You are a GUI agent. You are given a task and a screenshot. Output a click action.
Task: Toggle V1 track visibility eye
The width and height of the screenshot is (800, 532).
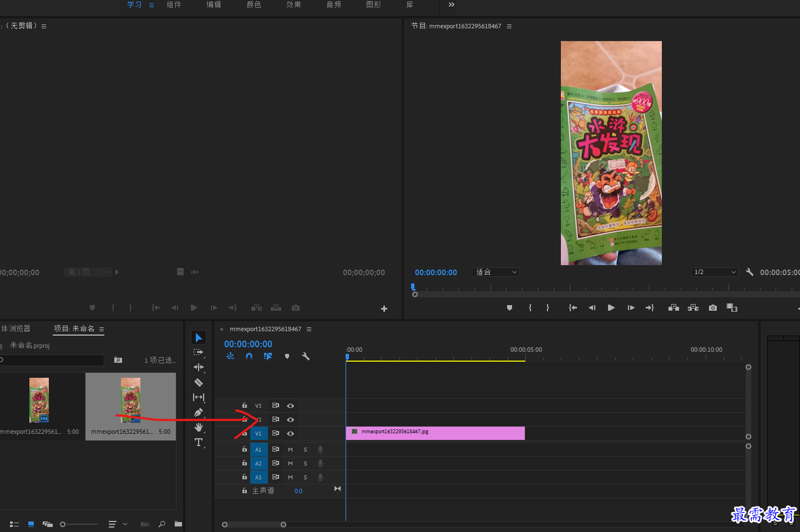pos(290,434)
